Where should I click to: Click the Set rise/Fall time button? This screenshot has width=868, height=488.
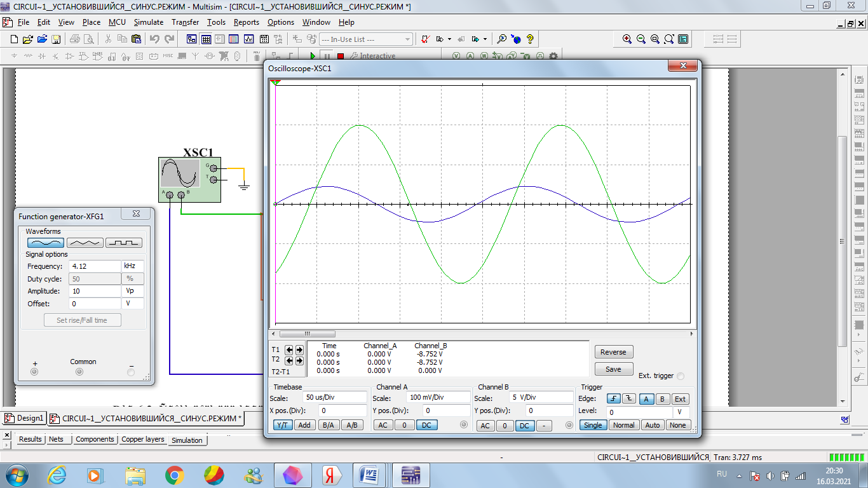click(82, 320)
